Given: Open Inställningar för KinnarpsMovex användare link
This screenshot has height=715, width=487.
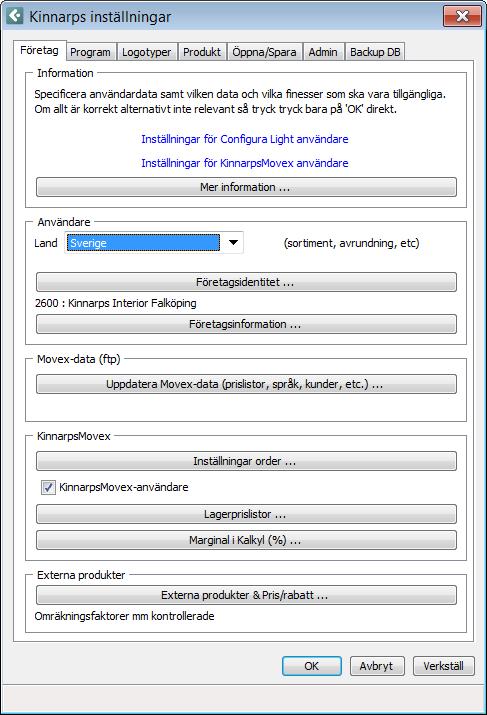Looking at the screenshot, I should (245, 163).
